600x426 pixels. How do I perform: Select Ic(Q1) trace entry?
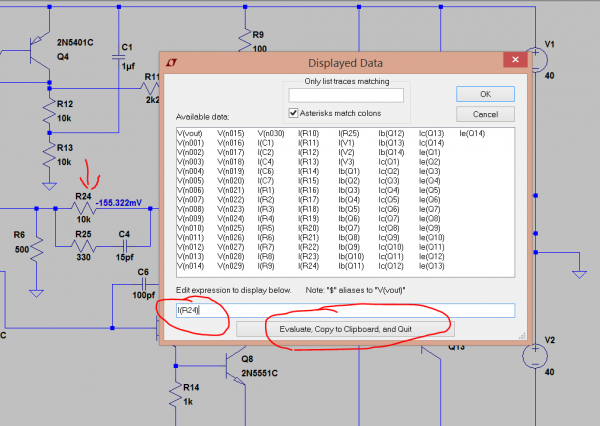(389, 162)
